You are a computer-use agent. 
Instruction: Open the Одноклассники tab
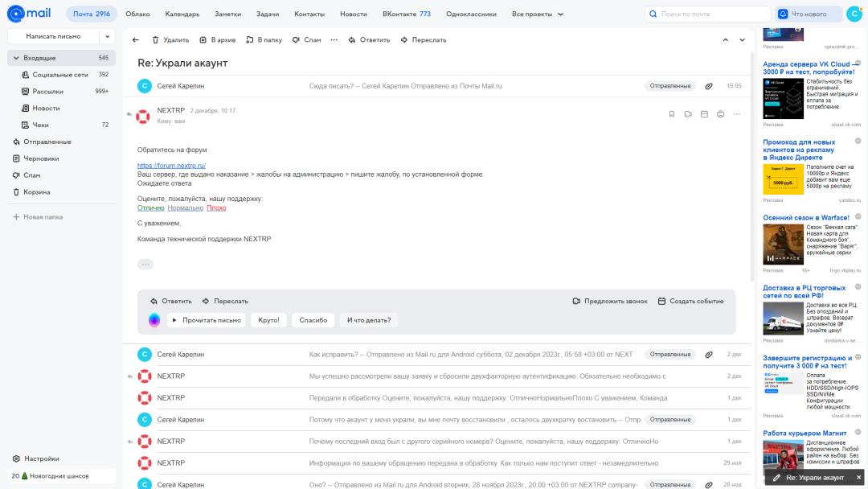(x=471, y=14)
